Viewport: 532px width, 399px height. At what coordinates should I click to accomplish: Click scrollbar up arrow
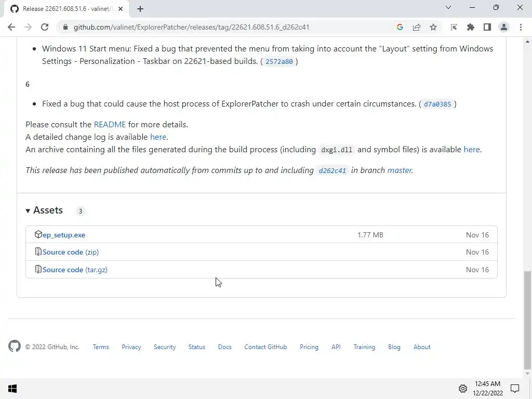[527, 42]
